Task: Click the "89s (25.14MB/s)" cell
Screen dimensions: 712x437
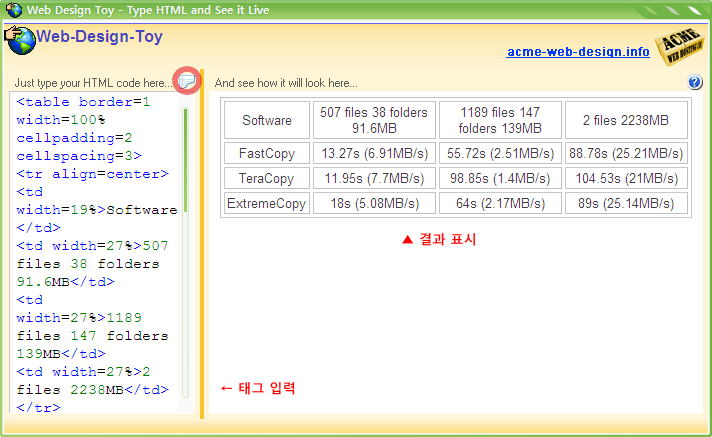Action: pyautogui.click(x=626, y=203)
